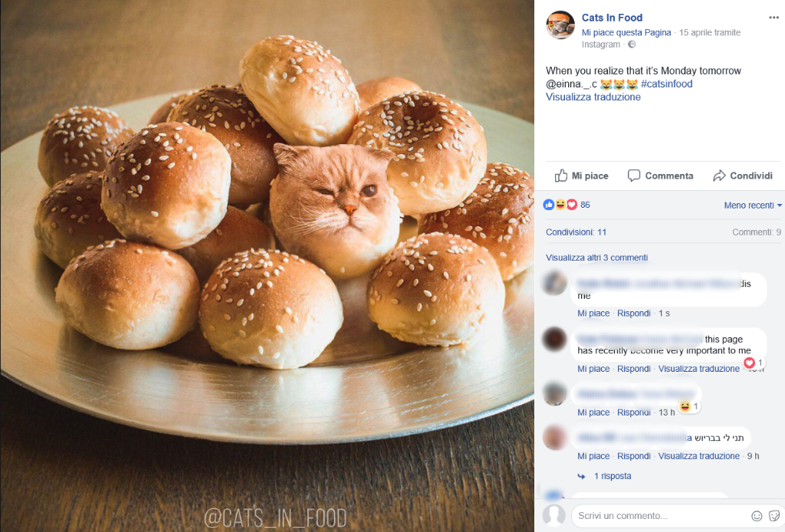Click Rispondi under the first comment
The image size is (785, 532).
tap(633, 314)
